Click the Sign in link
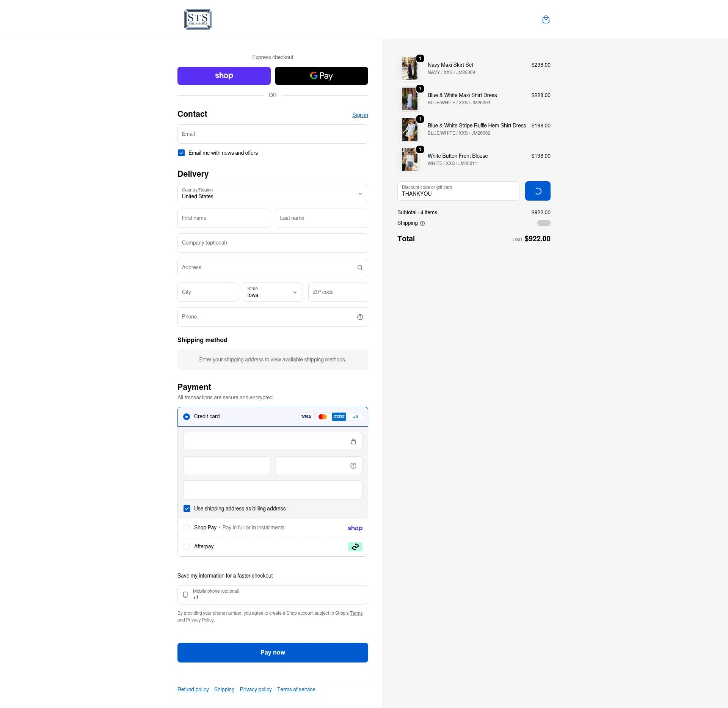This screenshot has width=728, height=708. [x=359, y=115]
